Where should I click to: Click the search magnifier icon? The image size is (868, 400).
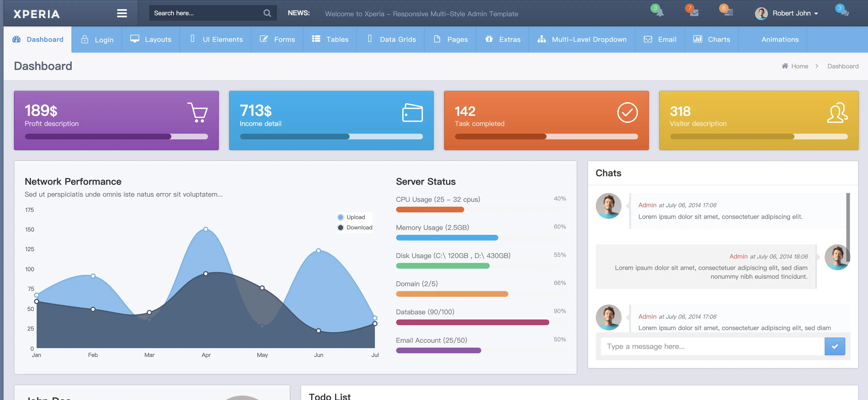[267, 13]
